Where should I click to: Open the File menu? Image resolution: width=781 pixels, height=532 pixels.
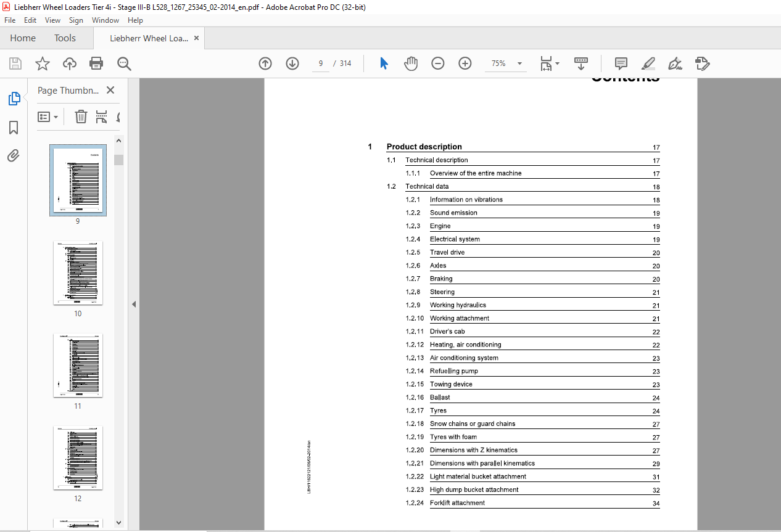coord(10,20)
